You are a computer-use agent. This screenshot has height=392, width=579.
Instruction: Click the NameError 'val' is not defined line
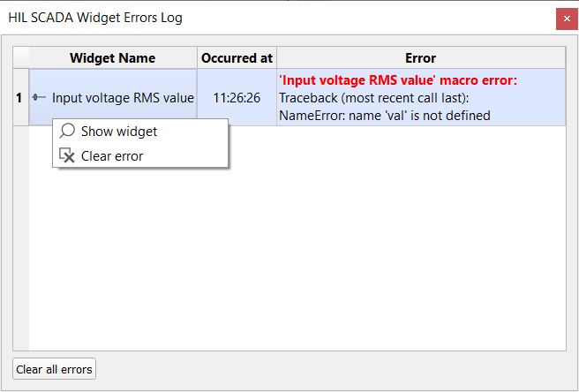pyautogui.click(x=384, y=115)
